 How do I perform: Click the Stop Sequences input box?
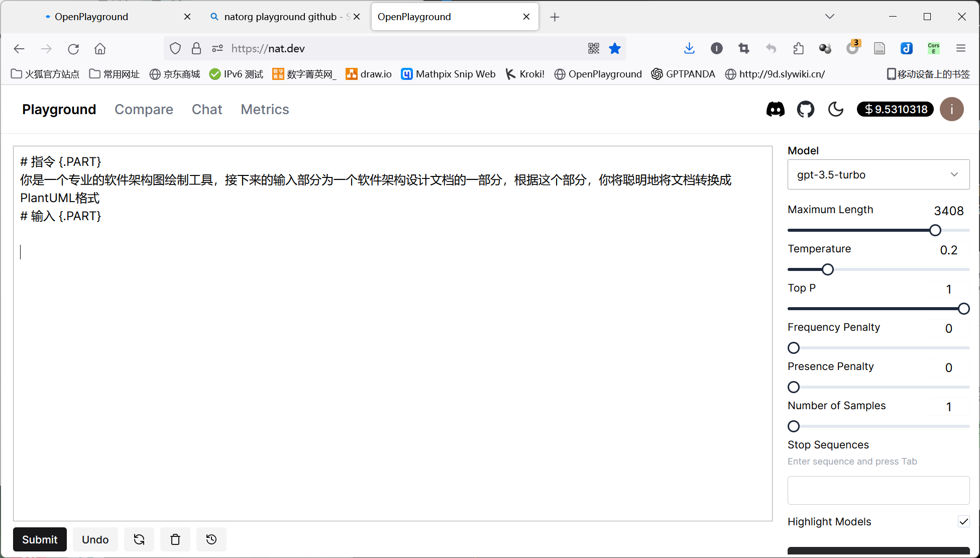click(878, 490)
